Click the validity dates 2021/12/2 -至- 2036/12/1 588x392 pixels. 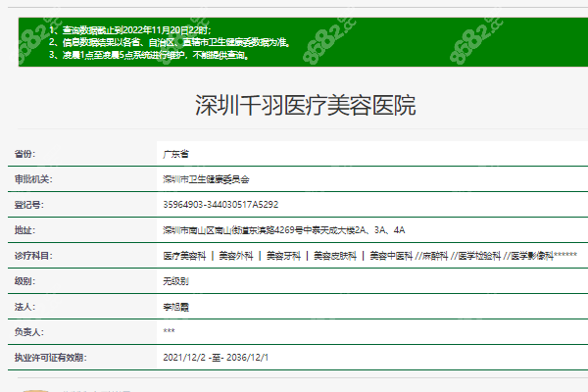(x=216, y=358)
